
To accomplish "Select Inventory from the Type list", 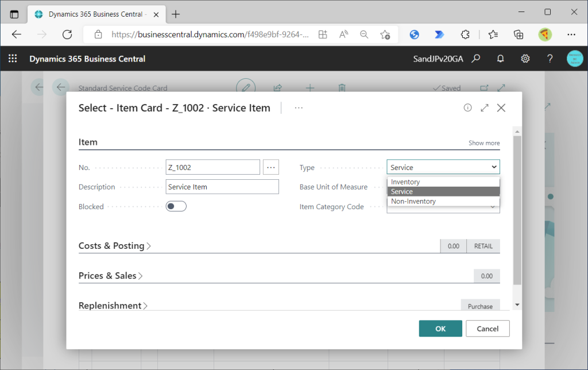I will [443, 182].
